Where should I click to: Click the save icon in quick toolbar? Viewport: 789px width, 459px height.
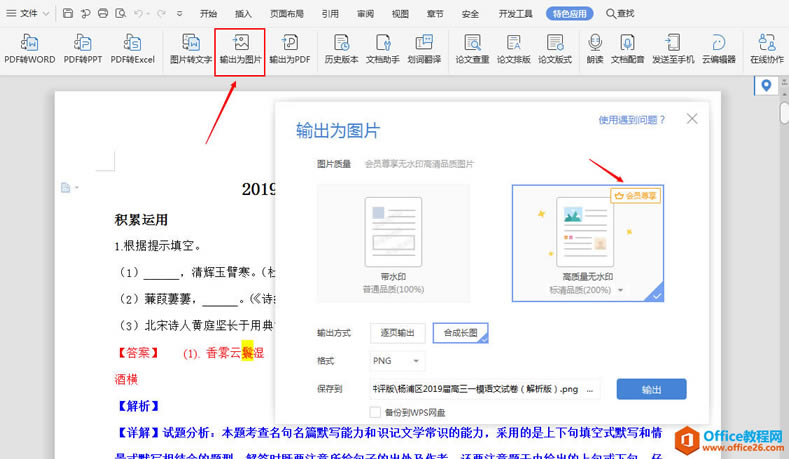68,14
